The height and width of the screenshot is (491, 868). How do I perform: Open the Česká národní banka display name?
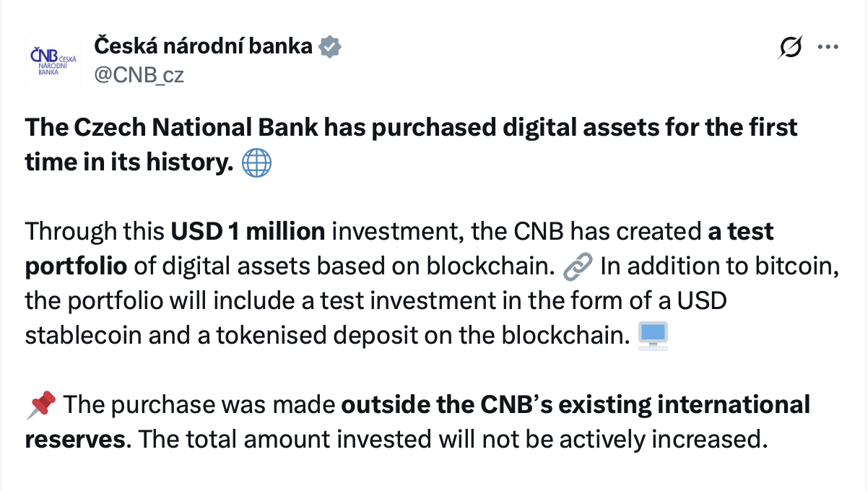(x=203, y=47)
